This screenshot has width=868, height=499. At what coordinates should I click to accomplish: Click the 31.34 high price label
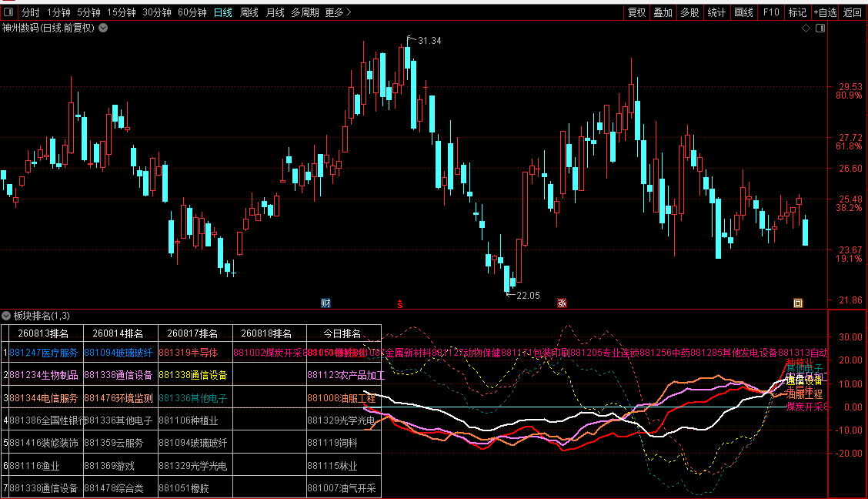click(429, 41)
